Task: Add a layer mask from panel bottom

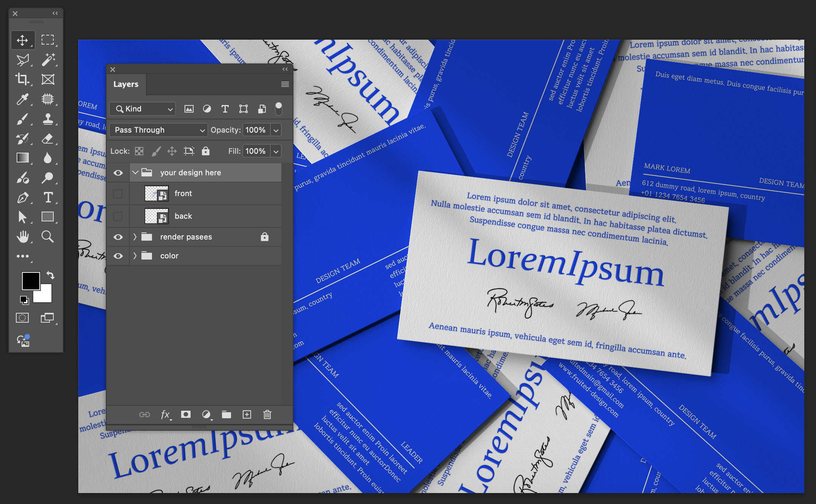Action: click(x=186, y=414)
